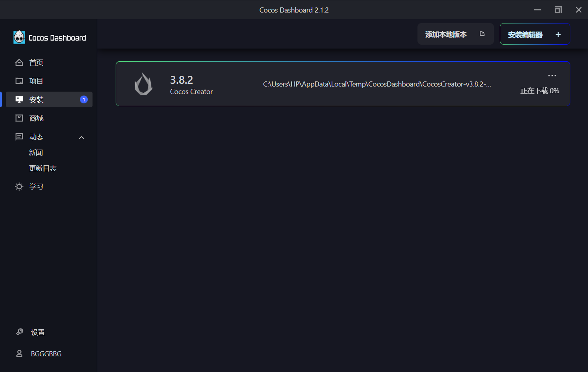The width and height of the screenshot is (588, 372).
Task: Click the Cocos Creator flame icon
Action: tap(143, 84)
